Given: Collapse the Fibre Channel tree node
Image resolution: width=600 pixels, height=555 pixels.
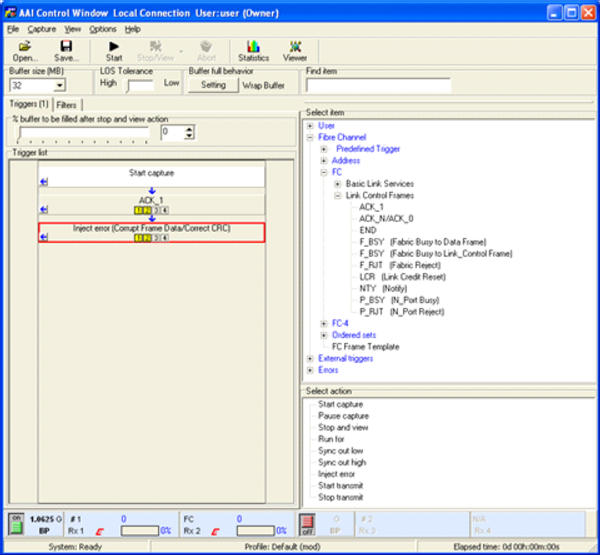Looking at the screenshot, I should (x=310, y=137).
